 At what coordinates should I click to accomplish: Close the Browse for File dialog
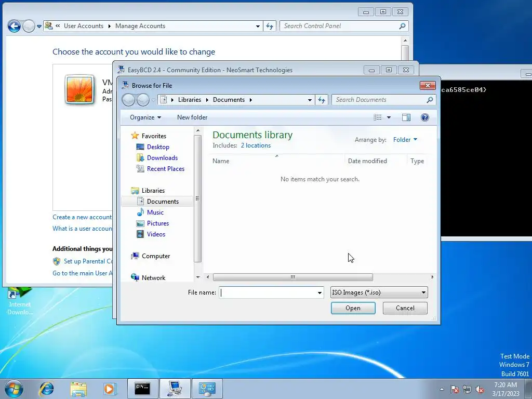point(428,86)
